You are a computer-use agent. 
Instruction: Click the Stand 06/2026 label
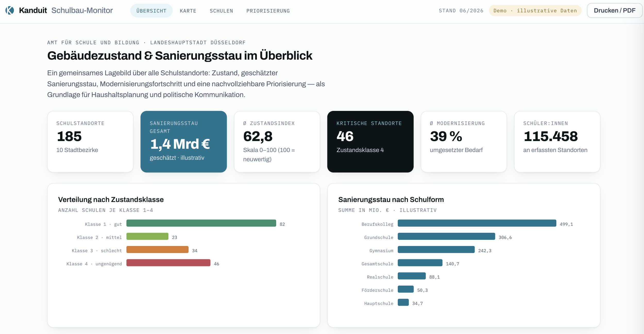tap(461, 11)
